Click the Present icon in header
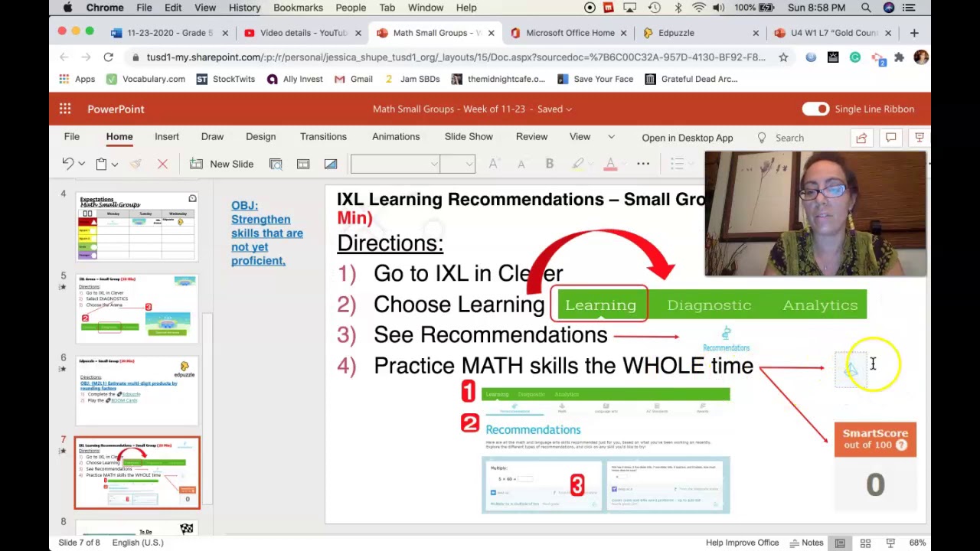This screenshot has height=551, width=980. [x=920, y=138]
